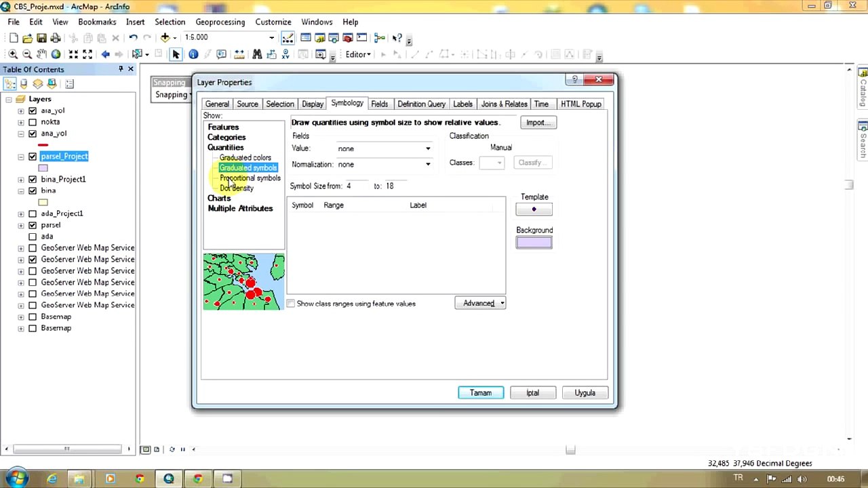Open the Find binoculars tool
Screen dimensions: 868x488
[x=257, y=54]
